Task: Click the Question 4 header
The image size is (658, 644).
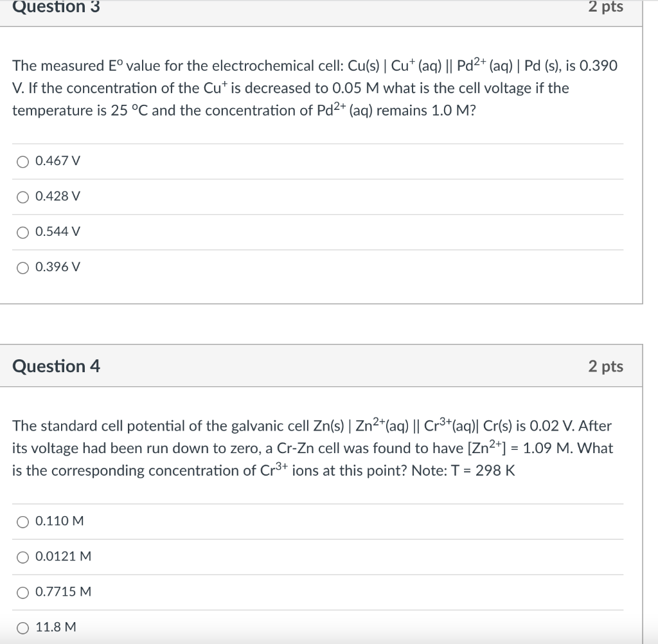Action: 55,366
